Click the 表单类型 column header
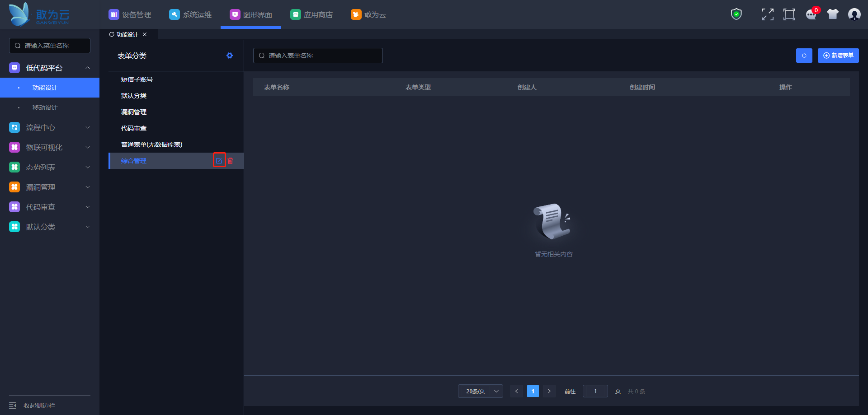868x415 pixels. [x=418, y=87]
